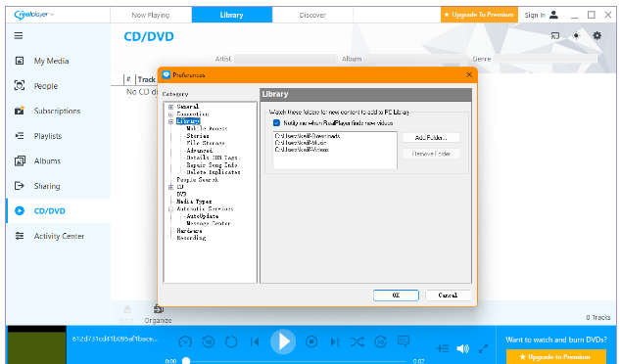Toggle fullscreen expand icon in player bar

point(483,348)
